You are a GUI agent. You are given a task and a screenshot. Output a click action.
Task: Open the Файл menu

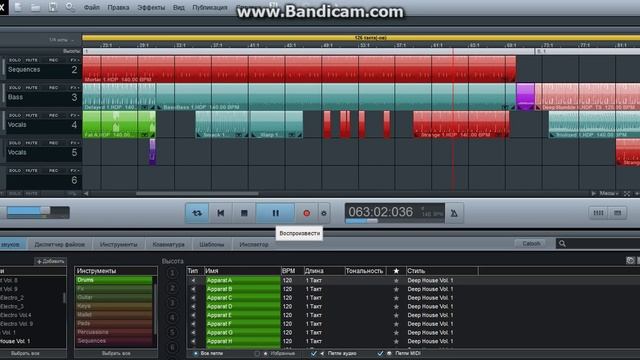(x=91, y=7)
